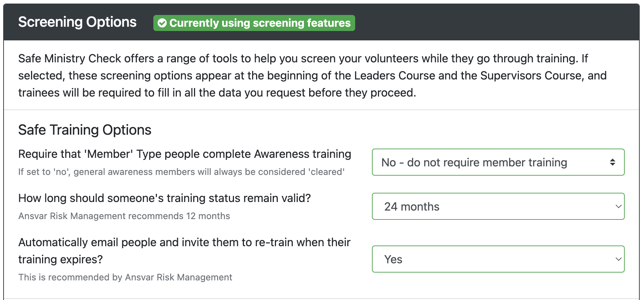Click the 'Ansvar Risk Management recommends 12 months' note
The width and height of the screenshot is (644, 300).
(x=124, y=216)
